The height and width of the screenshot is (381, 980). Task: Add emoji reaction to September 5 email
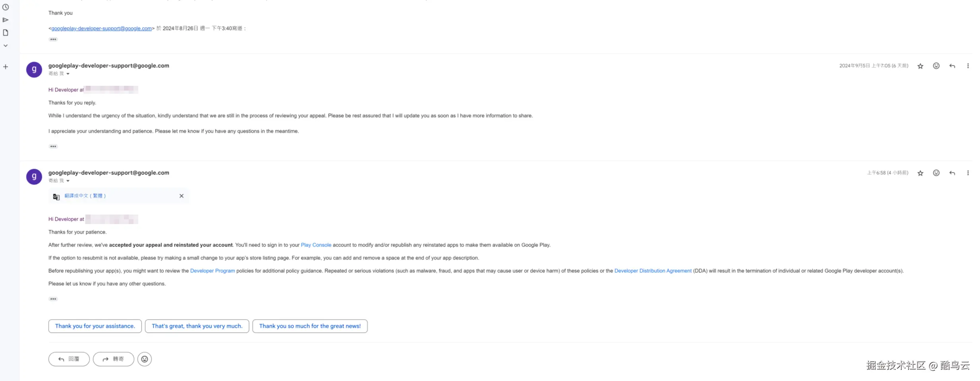pos(936,66)
